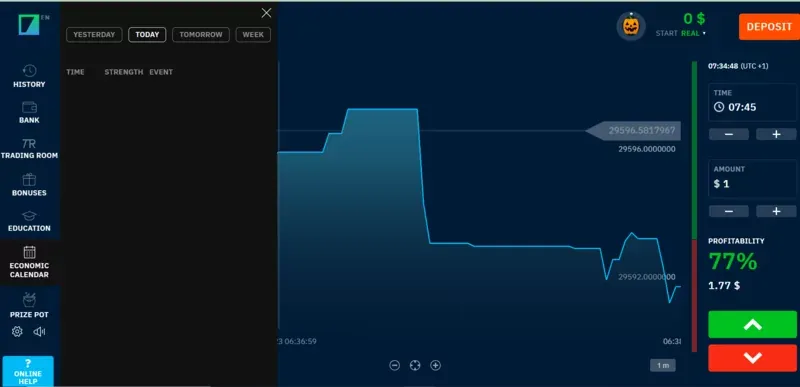Click current price label 29596.5817967
Viewport: 800px width, 387px height.
633,131
